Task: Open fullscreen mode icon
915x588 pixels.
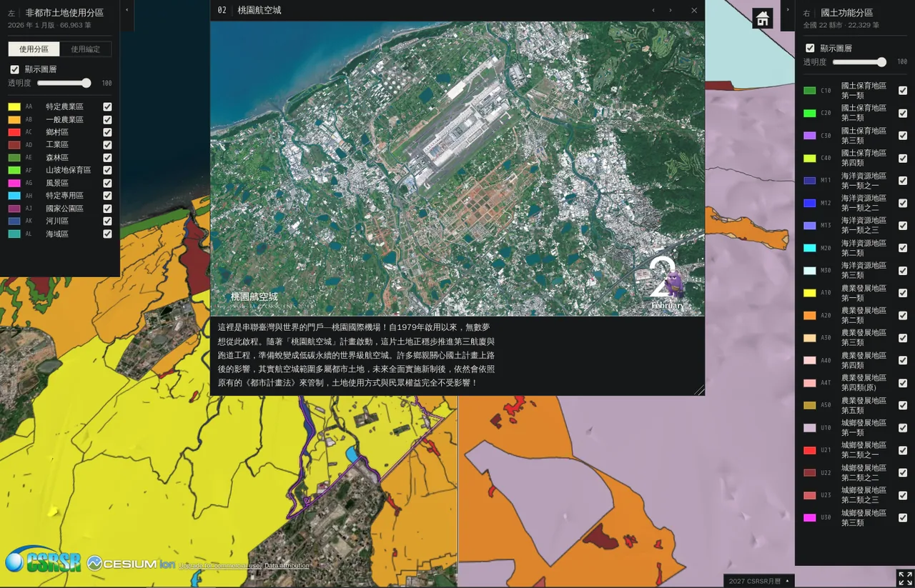Action: [905, 578]
